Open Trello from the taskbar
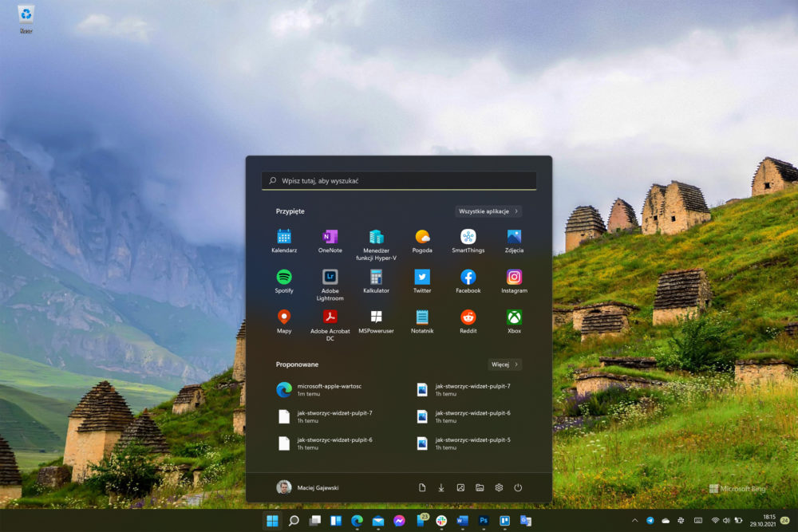 pos(504,520)
